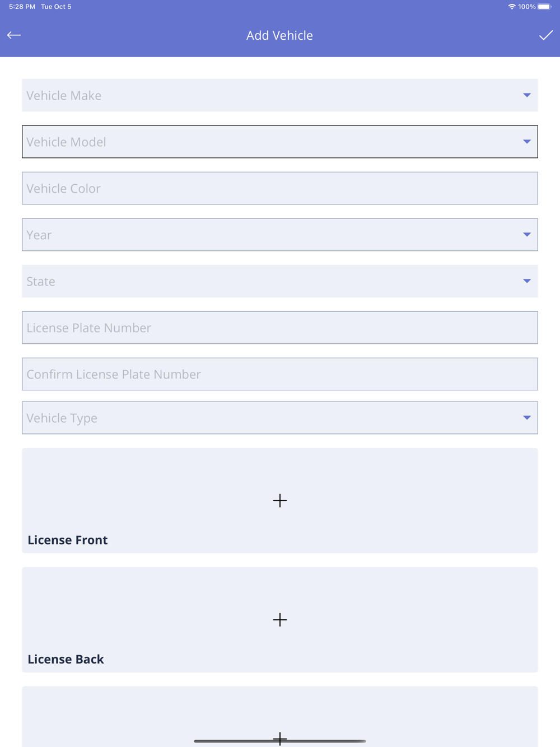Viewport: 560px width, 747px height.
Task: Tap the back arrow icon
Action: (x=14, y=35)
